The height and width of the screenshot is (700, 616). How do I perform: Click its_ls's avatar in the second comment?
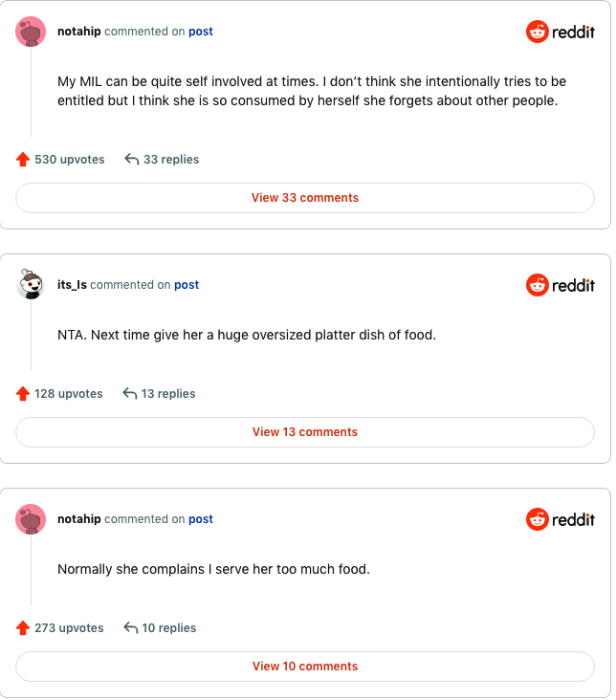[31, 285]
